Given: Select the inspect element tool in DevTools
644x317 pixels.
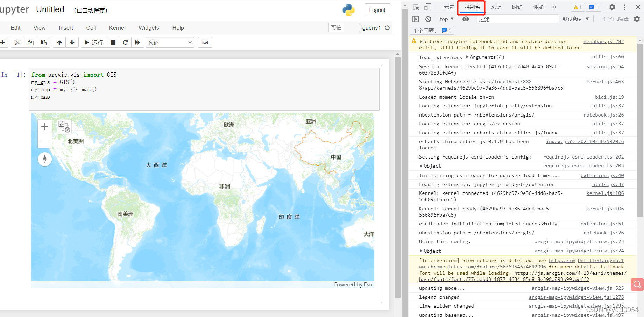Looking at the screenshot, I should point(416,7).
